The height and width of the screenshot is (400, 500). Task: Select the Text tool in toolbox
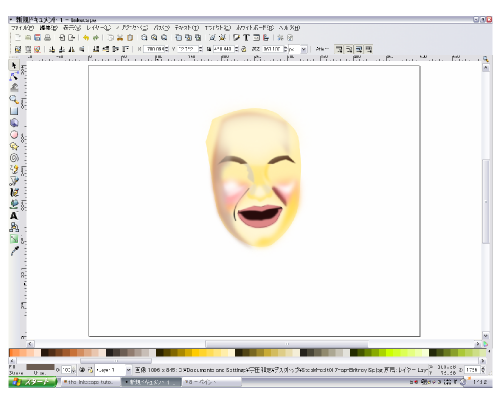(14, 216)
